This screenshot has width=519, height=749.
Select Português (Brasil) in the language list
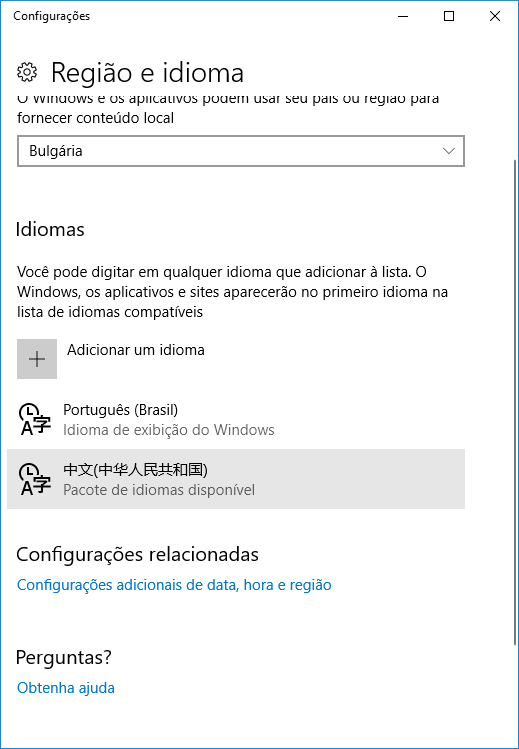236,419
